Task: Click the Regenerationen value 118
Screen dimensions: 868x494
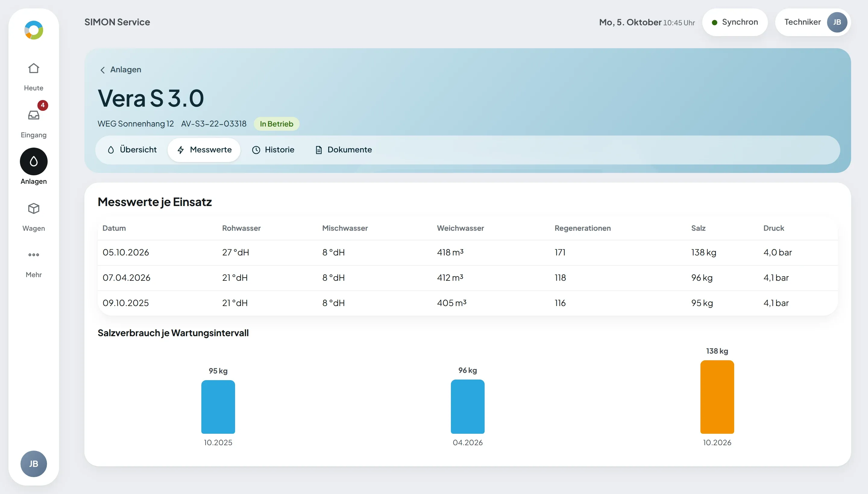Action: click(560, 278)
